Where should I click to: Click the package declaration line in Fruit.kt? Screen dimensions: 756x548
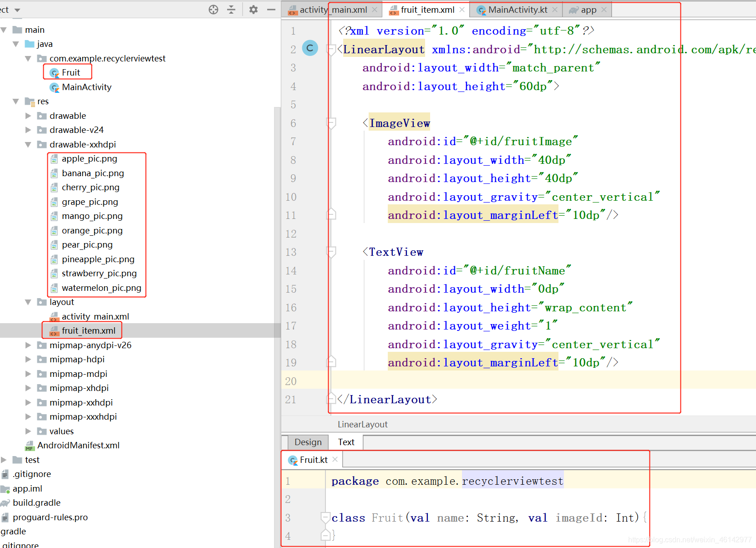point(447,481)
